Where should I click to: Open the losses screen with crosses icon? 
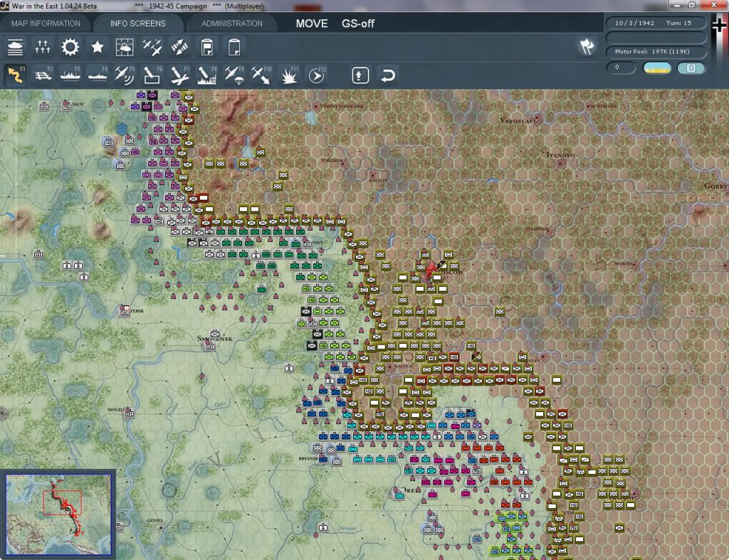tap(42, 48)
